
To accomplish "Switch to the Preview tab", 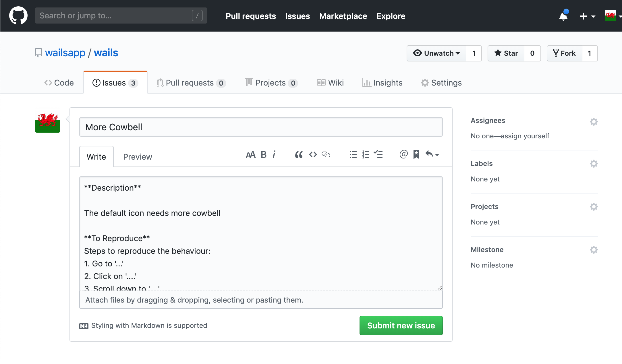I will tap(138, 156).
